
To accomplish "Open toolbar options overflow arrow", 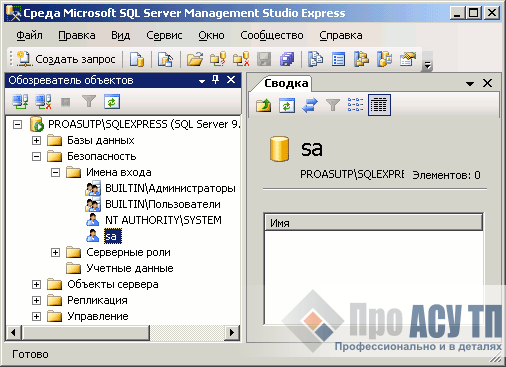I will [x=427, y=66].
